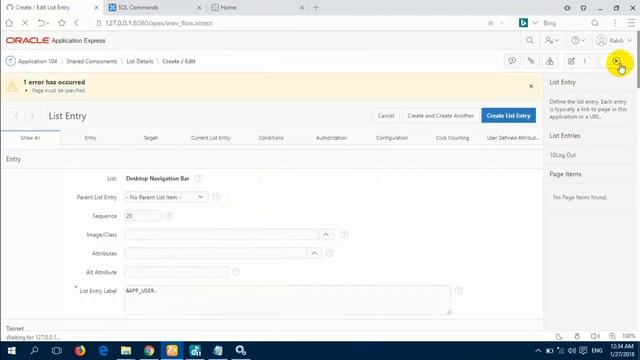Screen dimensions: 640x360
Task: Open APEX search icon in header
Action: pyautogui.click(x=529, y=40)
